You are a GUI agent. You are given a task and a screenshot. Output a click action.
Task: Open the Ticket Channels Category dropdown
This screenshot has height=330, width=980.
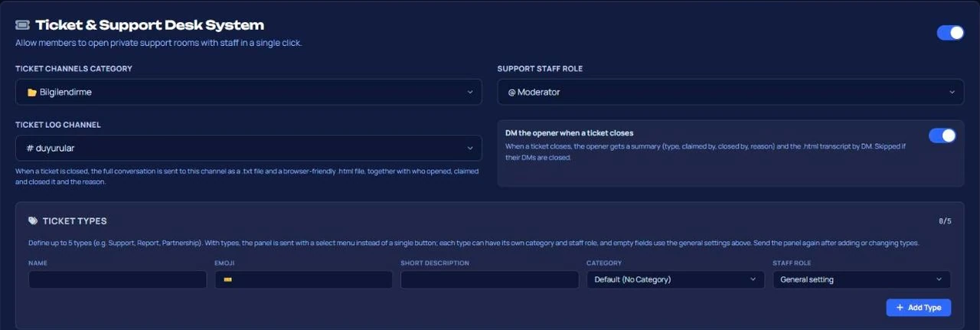tap(249, 92)
